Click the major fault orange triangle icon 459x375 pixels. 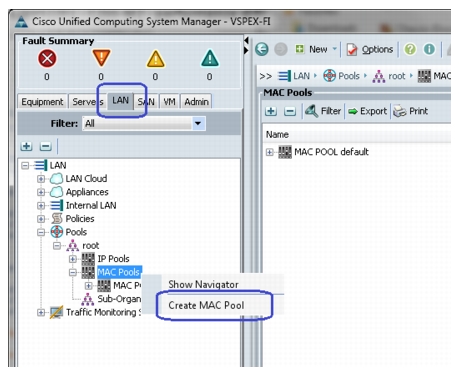pyautogui.click(x=101, y=58)
